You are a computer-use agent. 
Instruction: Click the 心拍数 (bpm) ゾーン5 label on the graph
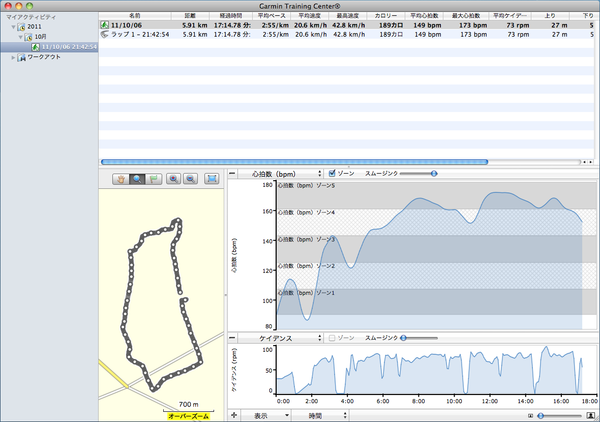306,186
